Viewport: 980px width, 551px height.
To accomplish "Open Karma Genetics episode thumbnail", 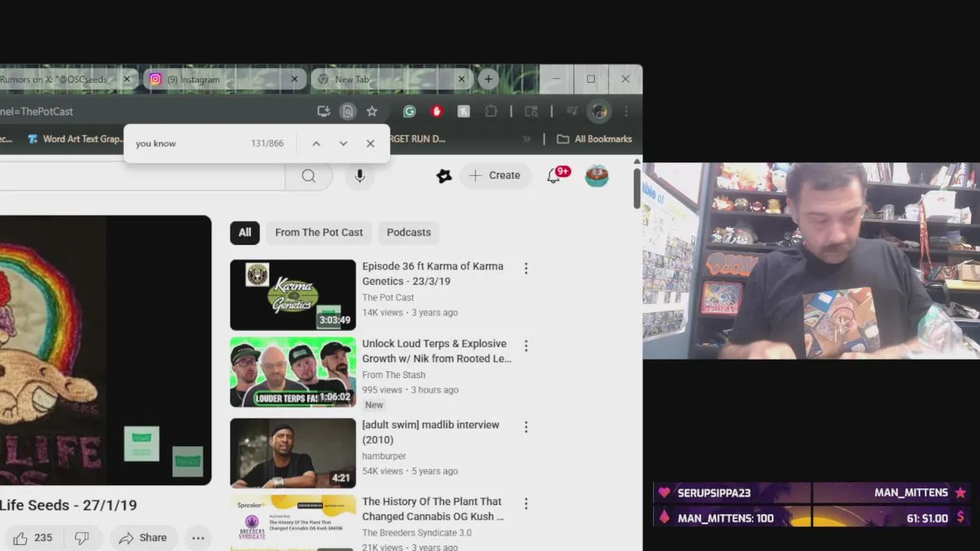I will pyautogui.click(x=293, y=295).
